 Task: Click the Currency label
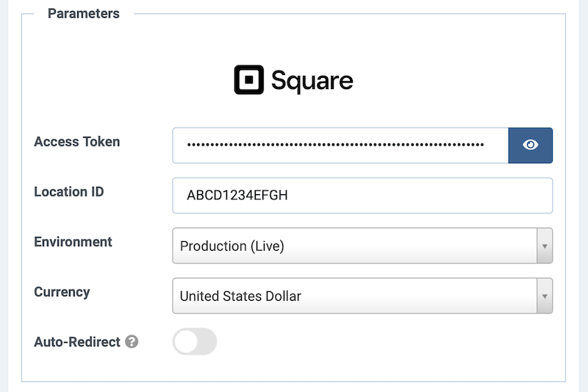(62, 292)
